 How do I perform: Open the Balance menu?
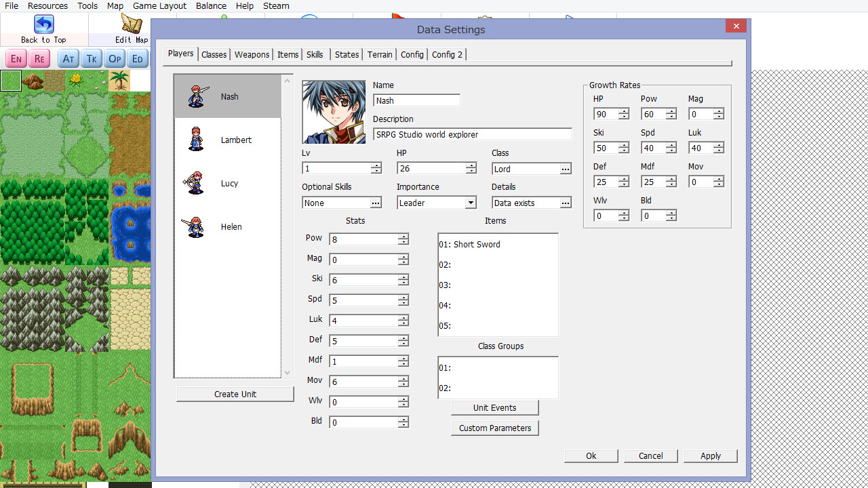tap(211, 5)
